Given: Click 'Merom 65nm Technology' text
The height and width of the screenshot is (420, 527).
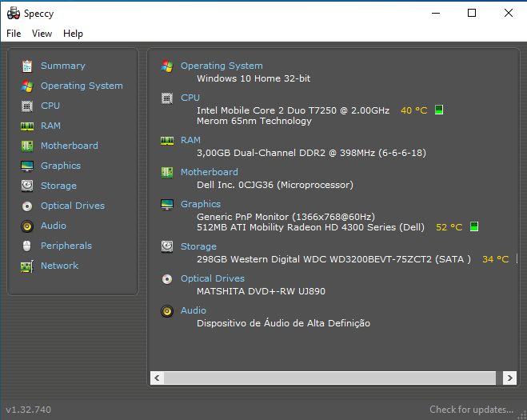Looking at the screenshot, I should 254,121.
